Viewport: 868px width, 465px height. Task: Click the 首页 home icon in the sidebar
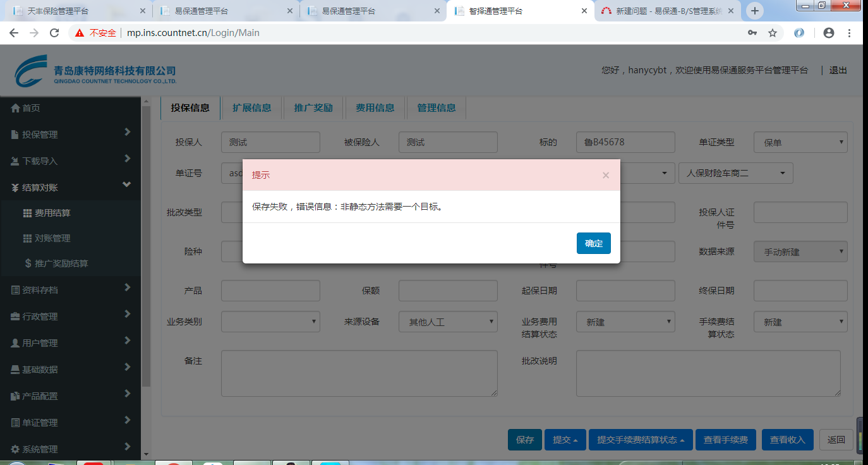point(16,108)
